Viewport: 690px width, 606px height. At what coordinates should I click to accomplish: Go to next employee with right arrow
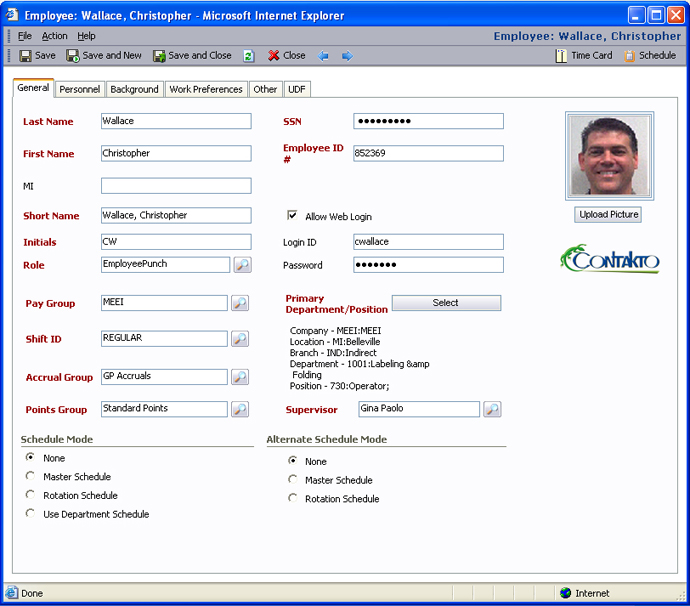click(x=347, y=56)
